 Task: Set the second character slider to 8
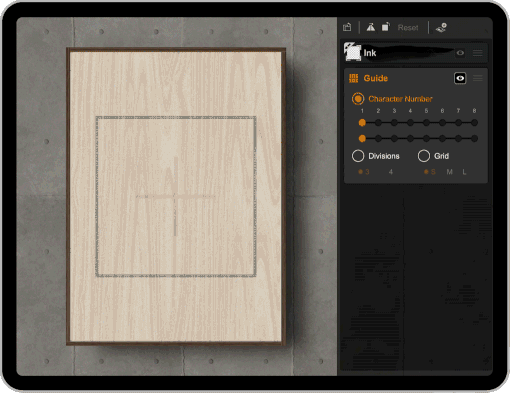point(474,138)
